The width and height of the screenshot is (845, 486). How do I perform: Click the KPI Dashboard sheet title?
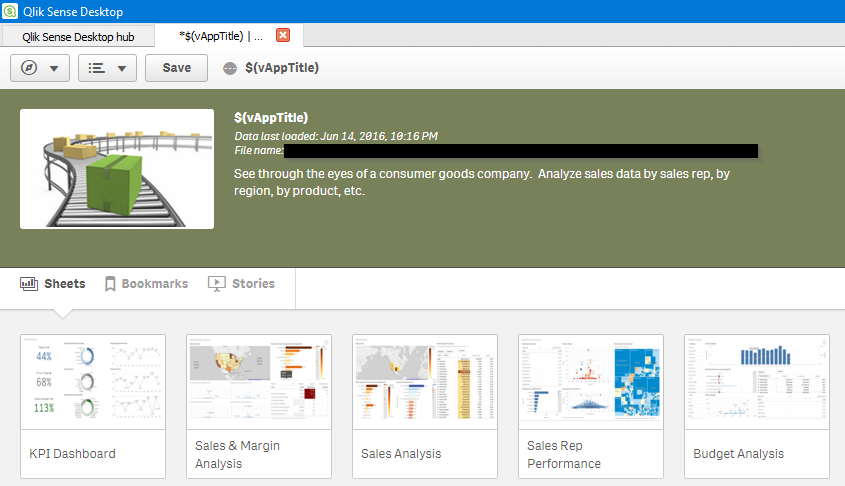click(x=72, y=454)
